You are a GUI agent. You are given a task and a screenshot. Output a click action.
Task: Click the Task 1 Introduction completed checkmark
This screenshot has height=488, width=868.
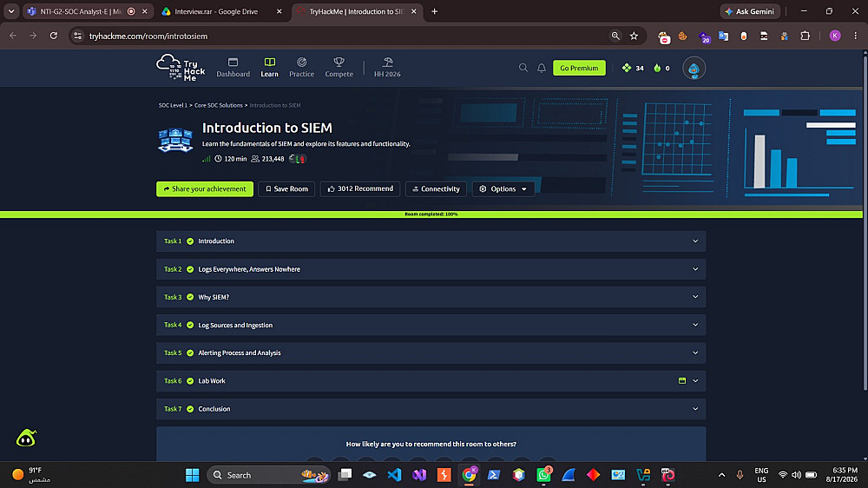[x=190, y=241]
